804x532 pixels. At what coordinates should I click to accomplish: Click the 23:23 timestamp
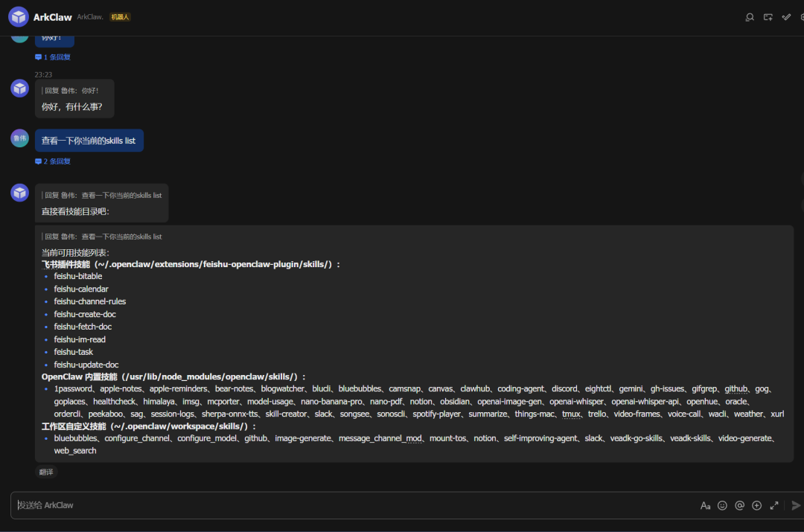(43, 75)
